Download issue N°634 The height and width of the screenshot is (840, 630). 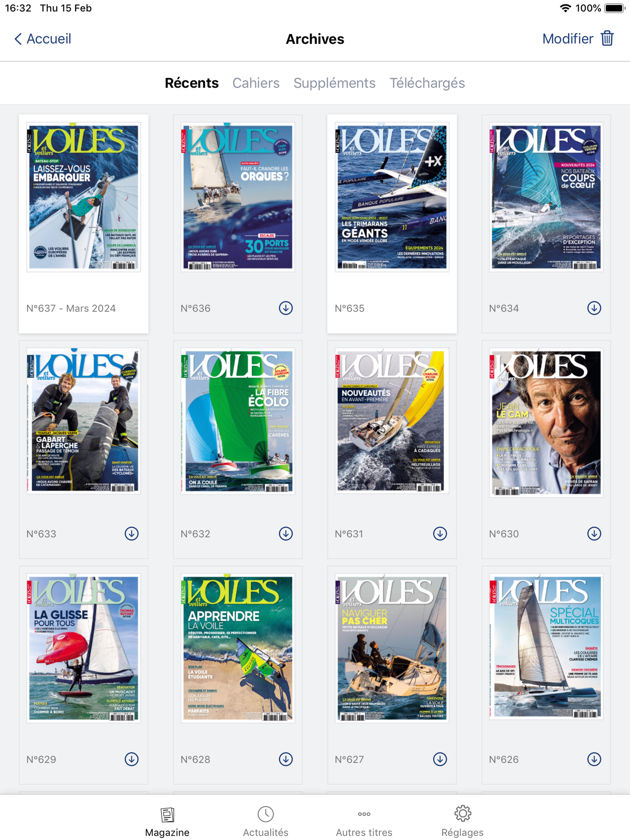tap(594, 308)
